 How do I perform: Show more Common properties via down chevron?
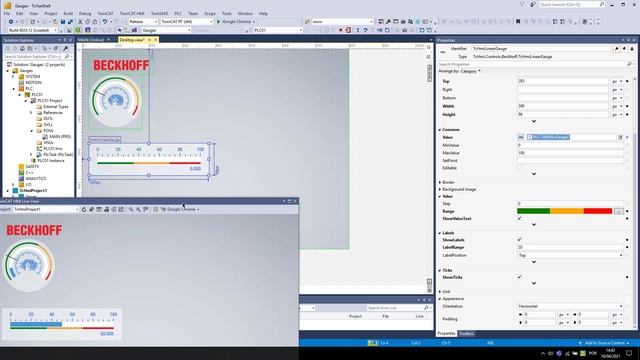click(534, 174)
